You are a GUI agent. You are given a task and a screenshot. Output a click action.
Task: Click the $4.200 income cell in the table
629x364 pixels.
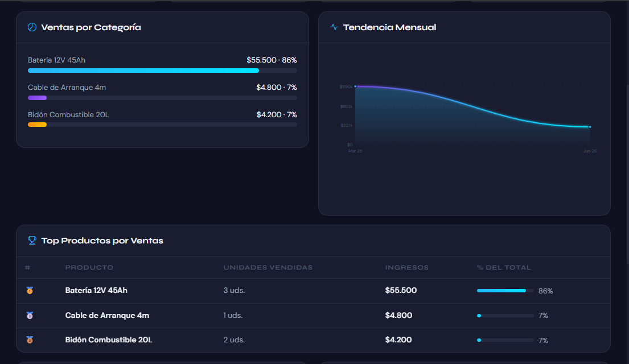(398, 340)
